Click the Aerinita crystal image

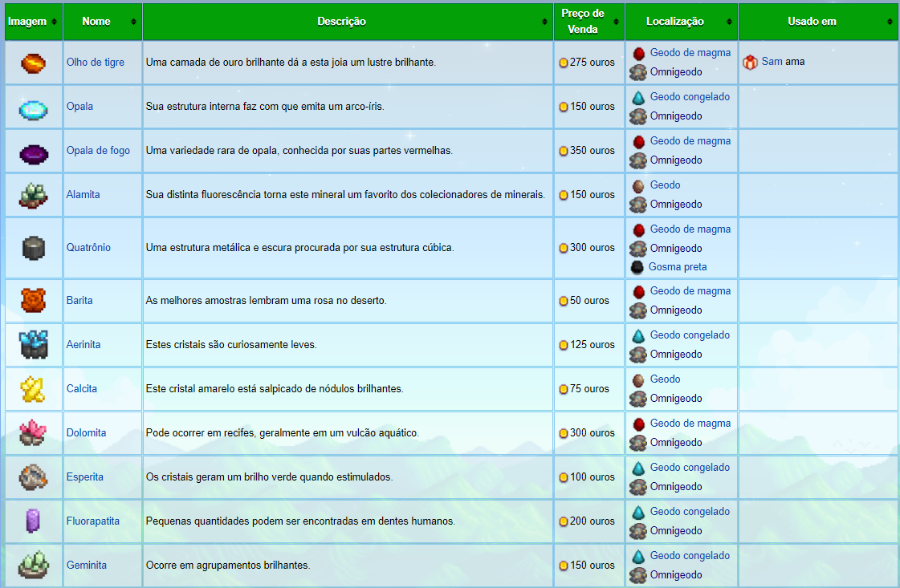pos(33,344)
